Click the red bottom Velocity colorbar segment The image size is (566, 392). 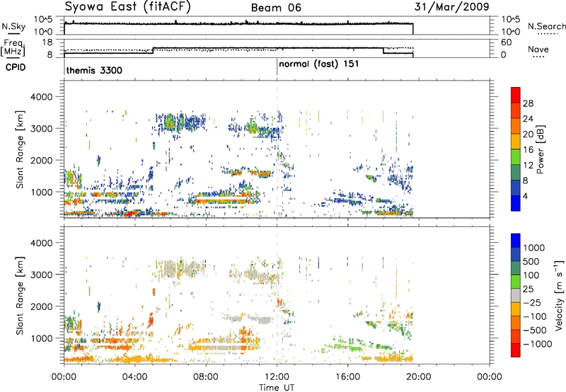tap(516, 350)
